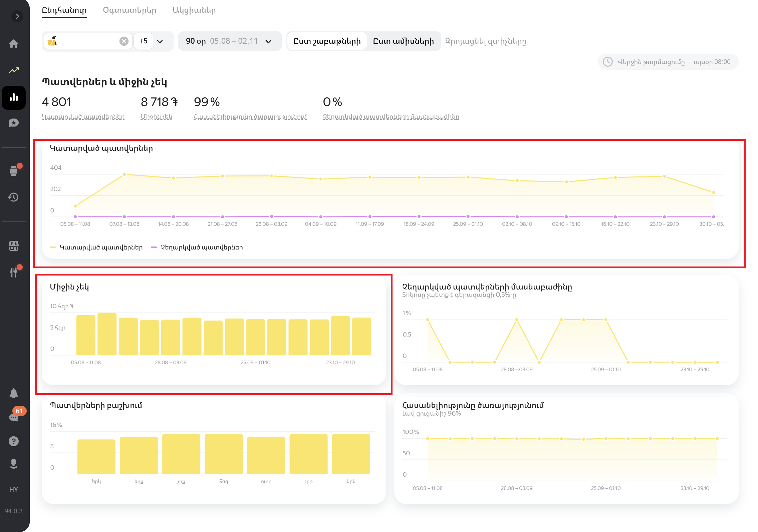Open the bar chart statistics icon
Screen dimensions: 758x532
point(14,97)
